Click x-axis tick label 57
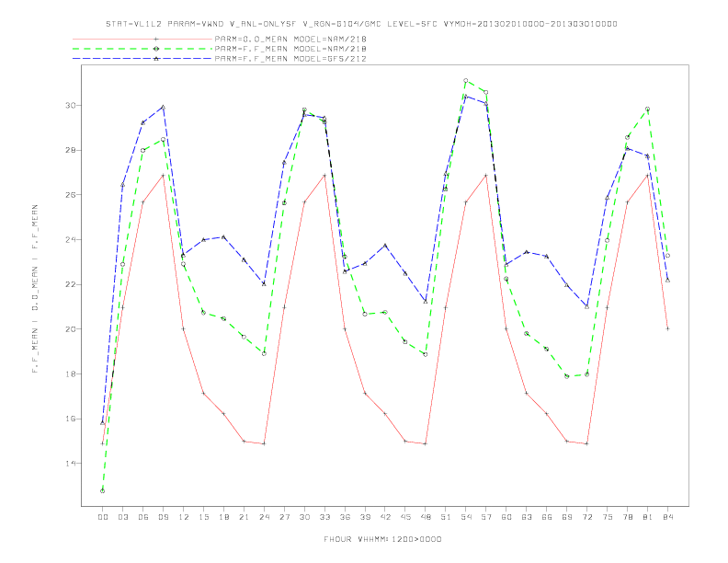The image size is (728, 563). 486,517
